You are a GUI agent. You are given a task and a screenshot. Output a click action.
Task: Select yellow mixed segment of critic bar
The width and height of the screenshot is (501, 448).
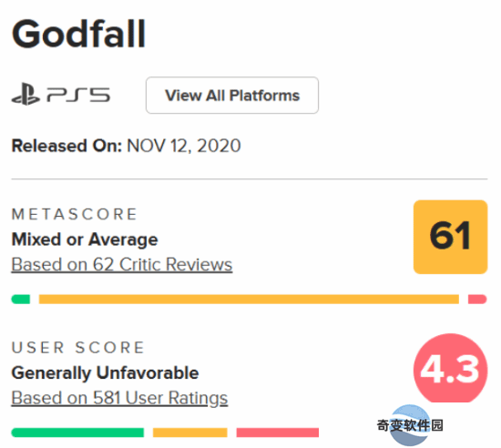pyautogui.click(x=249, y=300)
